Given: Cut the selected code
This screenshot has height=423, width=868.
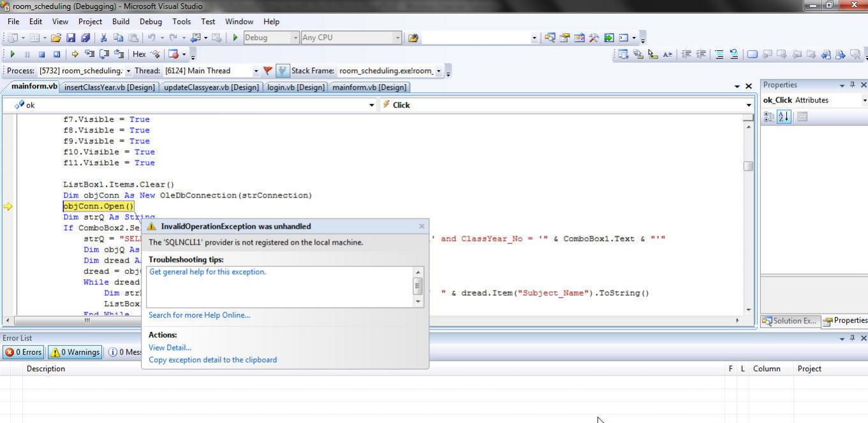Looking at the screenshot, I should click(x=104, y=38).
